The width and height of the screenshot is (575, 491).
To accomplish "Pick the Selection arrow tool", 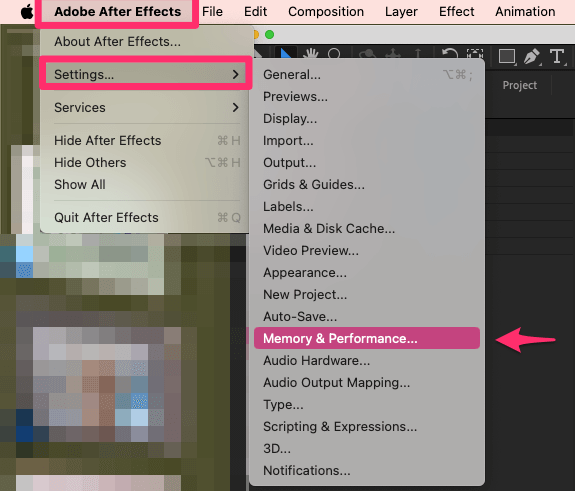I will (285, 54).
